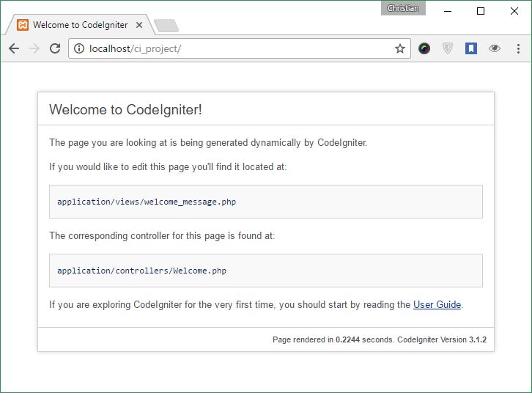
Task: Click 'The corresponding controller' sentence
Action: tap(162, 235)
